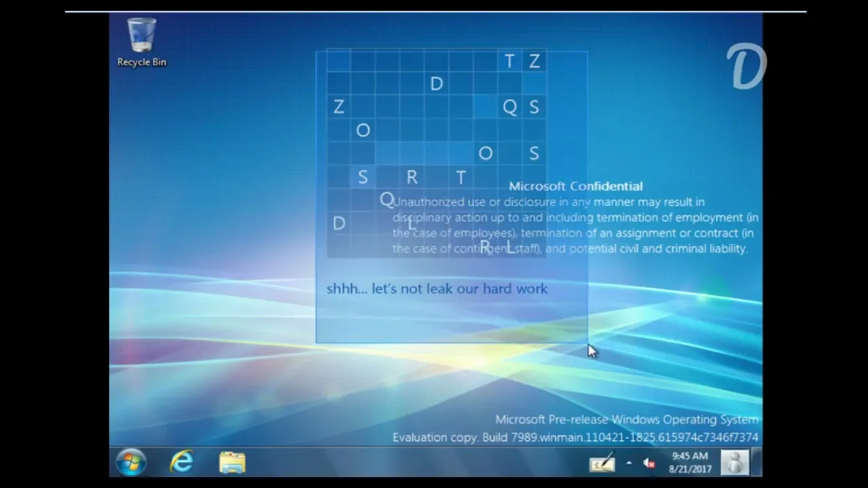Open the Start menu orb

[131, 462]
